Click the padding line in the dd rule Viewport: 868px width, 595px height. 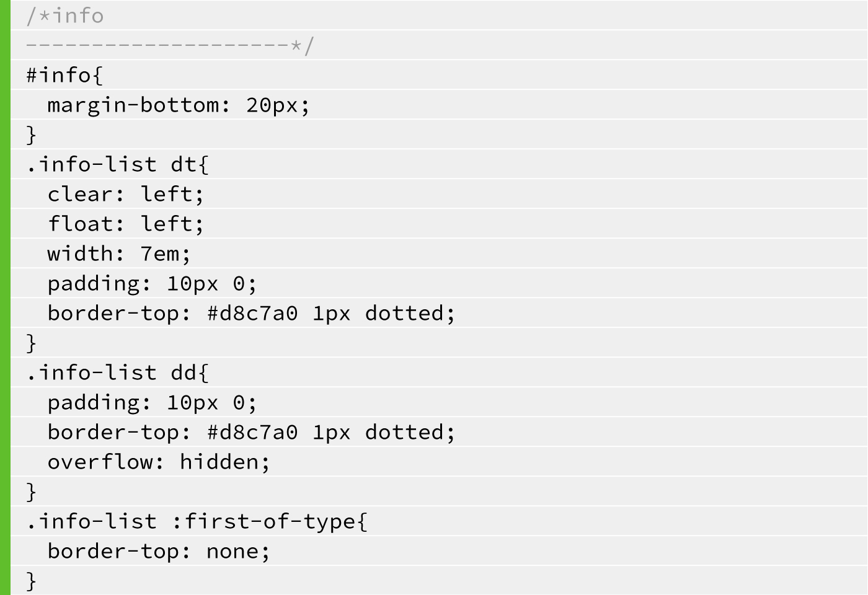[152, 402]
